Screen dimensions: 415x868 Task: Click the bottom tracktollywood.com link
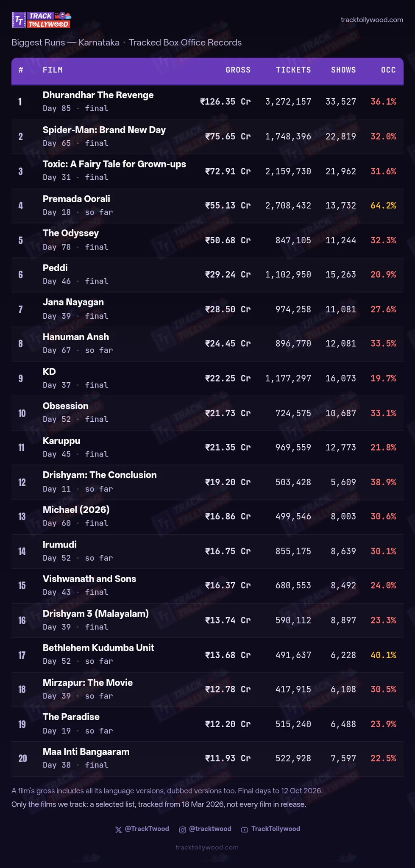207,847
